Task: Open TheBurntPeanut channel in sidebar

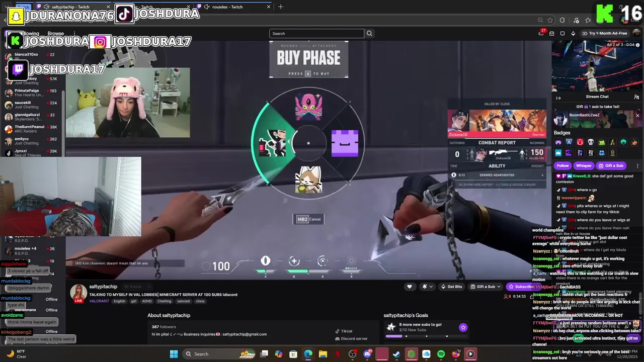Action: point(33,129)
